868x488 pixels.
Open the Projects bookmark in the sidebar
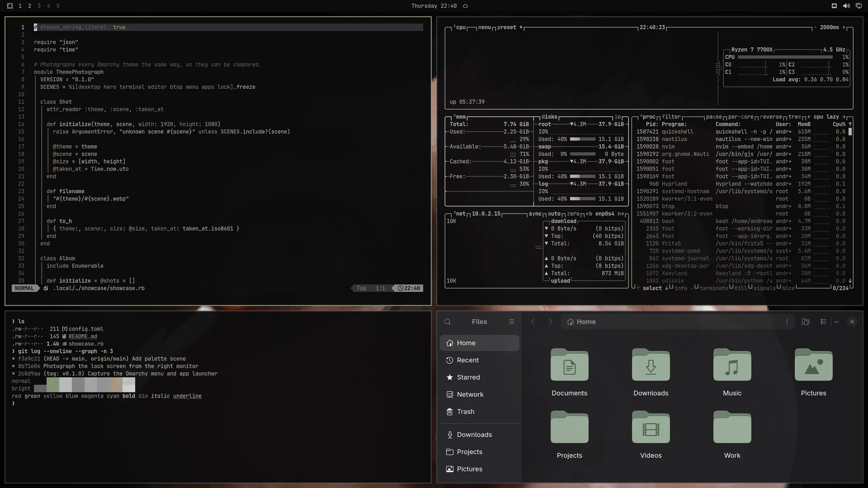480,452
